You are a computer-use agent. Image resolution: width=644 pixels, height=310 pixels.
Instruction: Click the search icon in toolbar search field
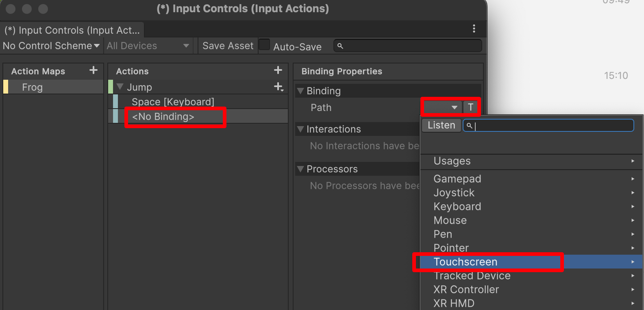pos(340,46)
